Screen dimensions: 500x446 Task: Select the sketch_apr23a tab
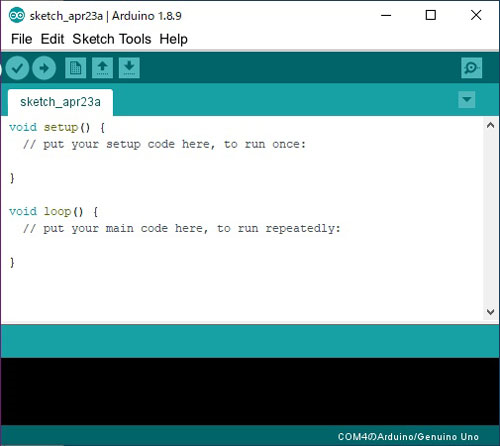[60, 102]
